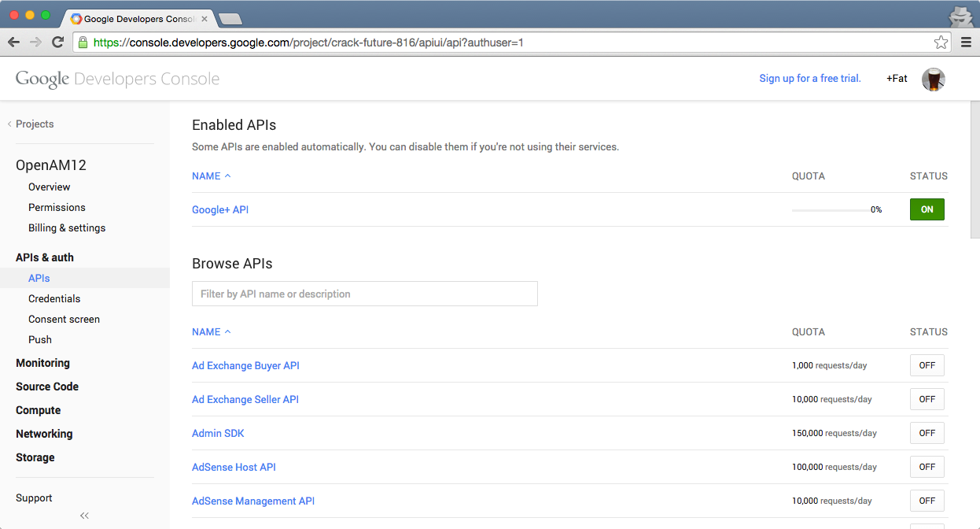Open Billing & settings

click(67, 228)
